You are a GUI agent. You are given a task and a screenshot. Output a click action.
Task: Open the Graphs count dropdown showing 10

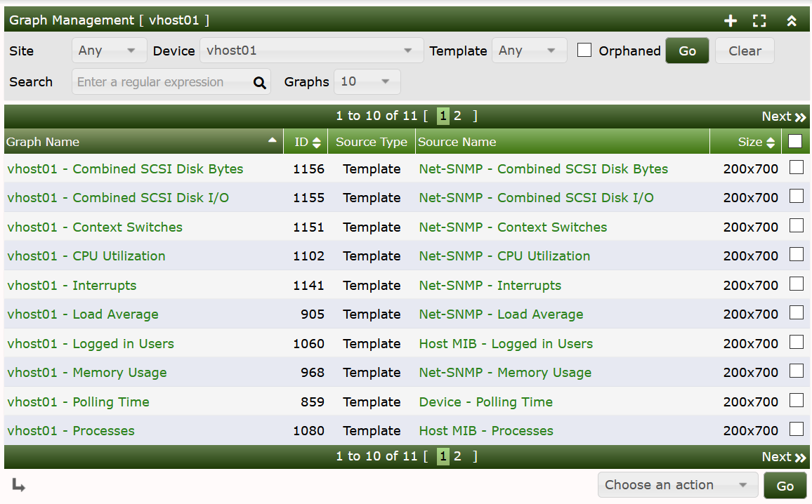coord(367,81)
